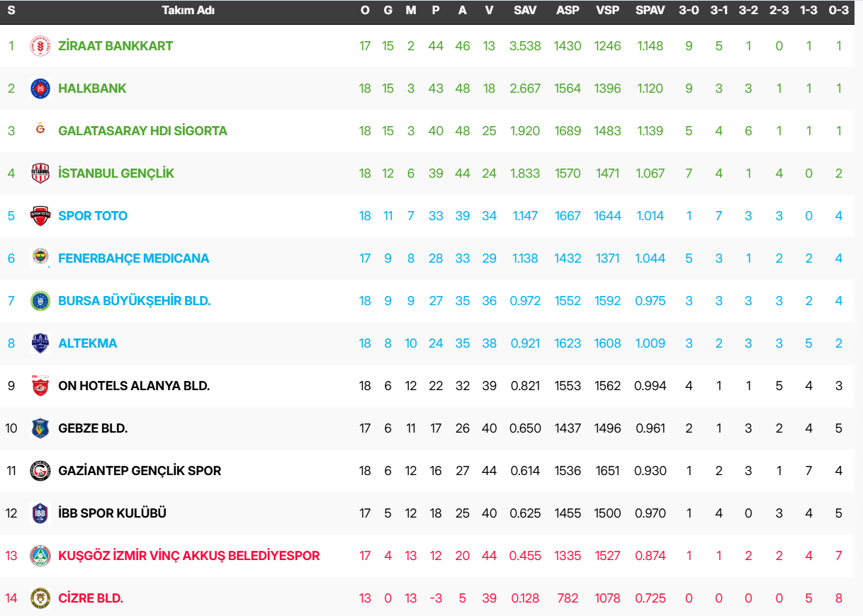Click the S rank column header

(x=11, y=11)
